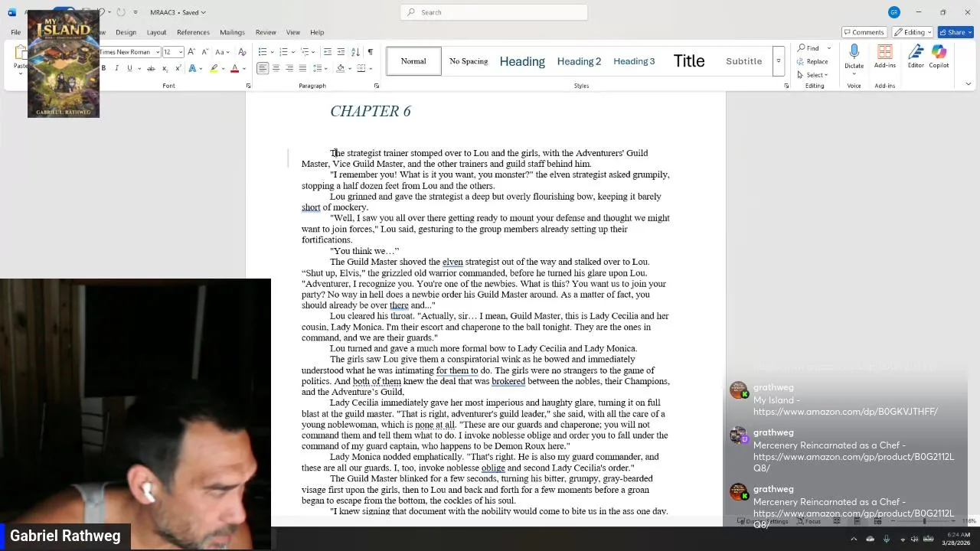Screen dimensions: 980x551
Task: Apply red font color
Action: coord(235,69)
